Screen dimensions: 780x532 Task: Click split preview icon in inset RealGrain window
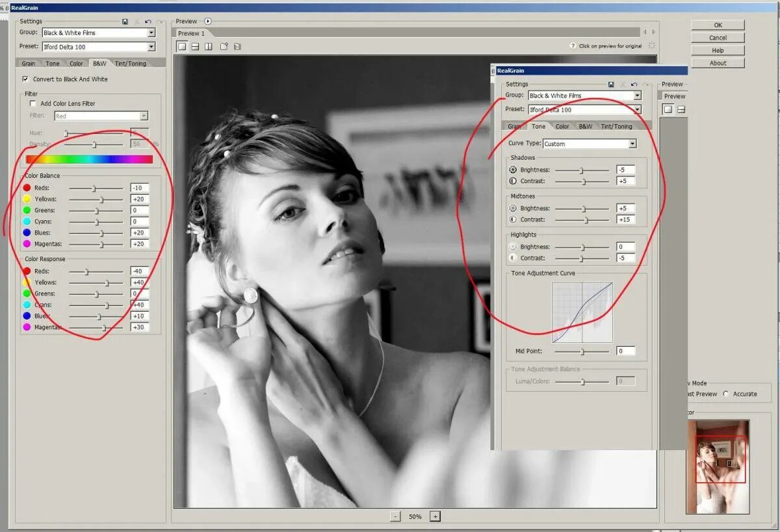click(681, 109)
